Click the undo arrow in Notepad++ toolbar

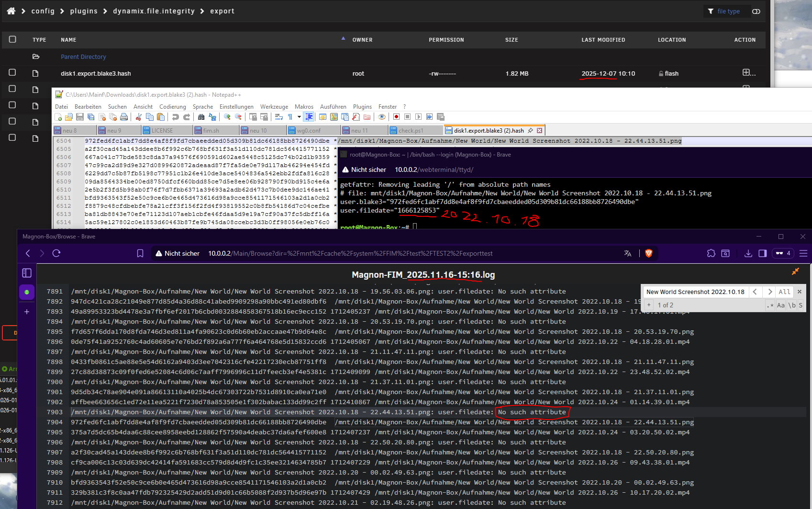tap(175, 117)
